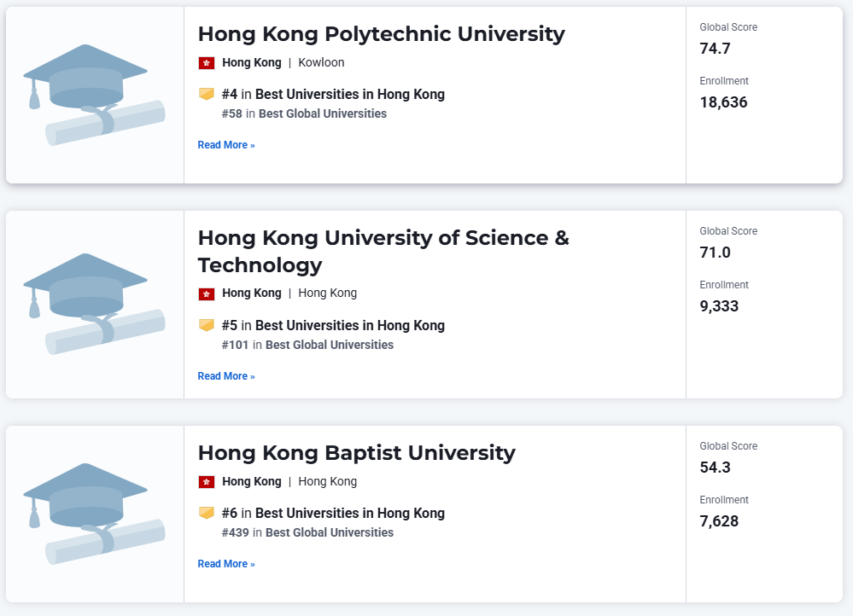853x616 pixels.
Task: Open #101 in Best Global Universities link
Action: click(x=329, y=345)
